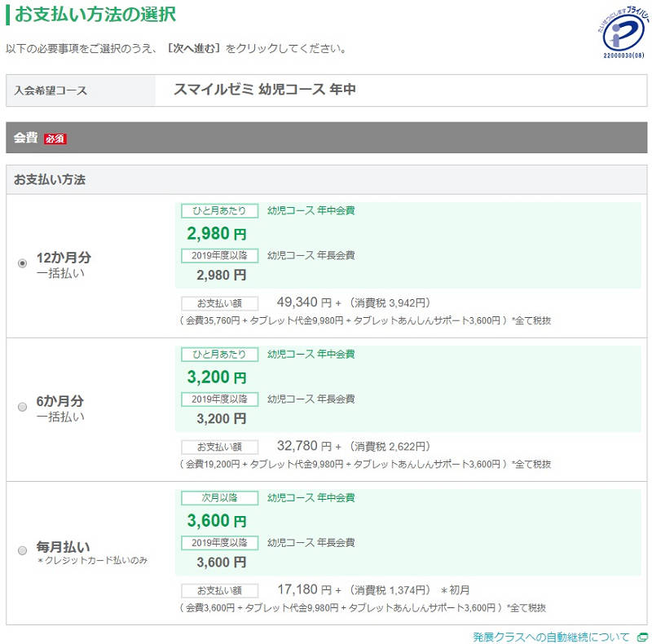652x644 pixels.
Task: Click the 会費35,760円 breakdown line
Action: [x=365, y=320]
